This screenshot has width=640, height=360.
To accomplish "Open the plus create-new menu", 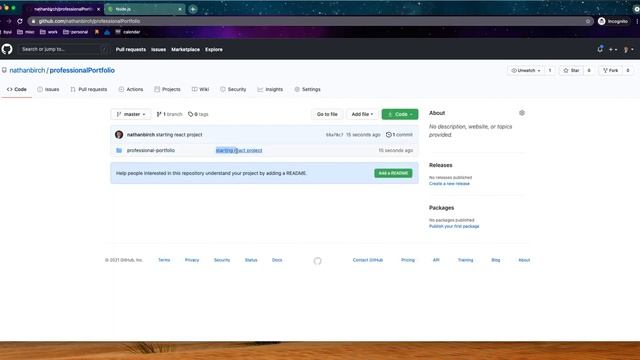I will point(613,49).
